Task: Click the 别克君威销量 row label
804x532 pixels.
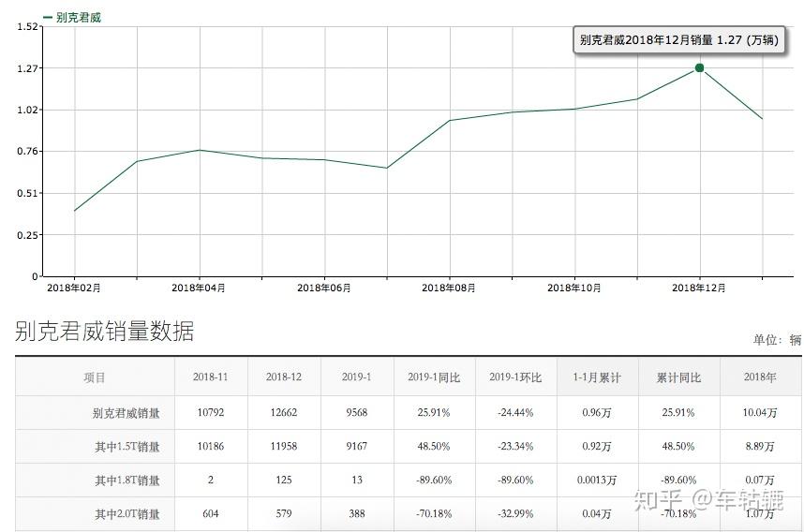Action: [x=127, y=413]
